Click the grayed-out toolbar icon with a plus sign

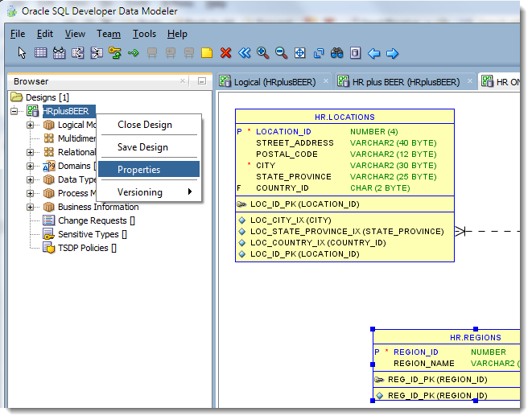171,53
